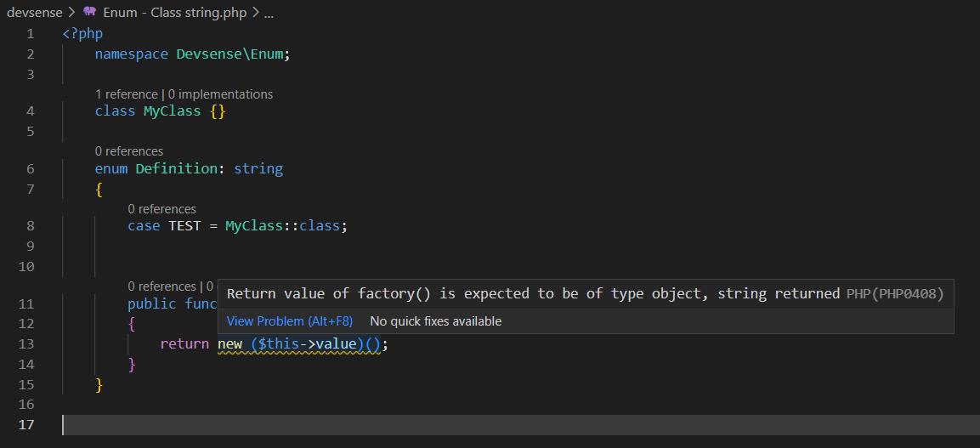Select line number 4 in the gutter
This screenshot has height=448, width=980.
[31, 111]
